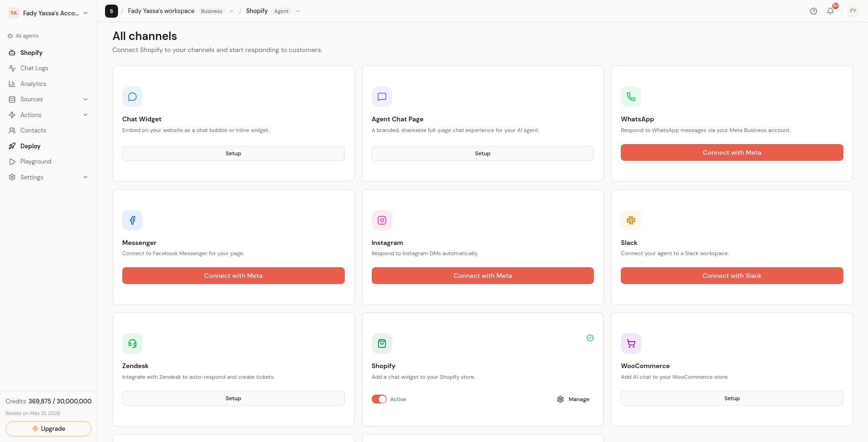Screen dimensions: 868x442
Task: Click Setup for Chat Widget
Action: click(233, 153)
